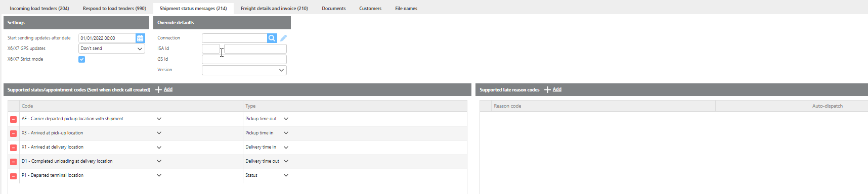Click the Connection edit pencil icon
Screen dimensions: 868x194
(283, 38)
